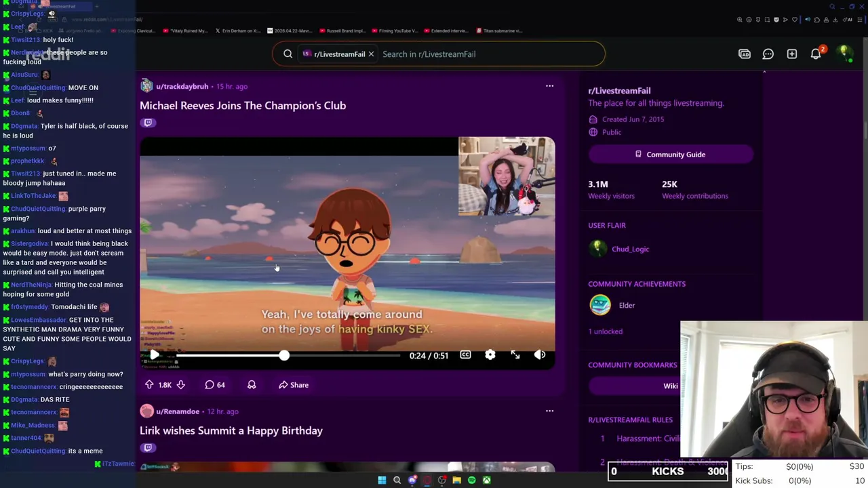The image size is (868, 488).
Task: Give an award to the Michael Reeves post
Action: coord(252,385)
